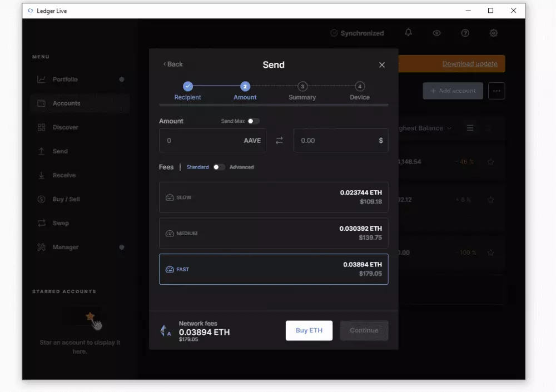
Task: Click the notifications bell icon
Action: point(409,33)
